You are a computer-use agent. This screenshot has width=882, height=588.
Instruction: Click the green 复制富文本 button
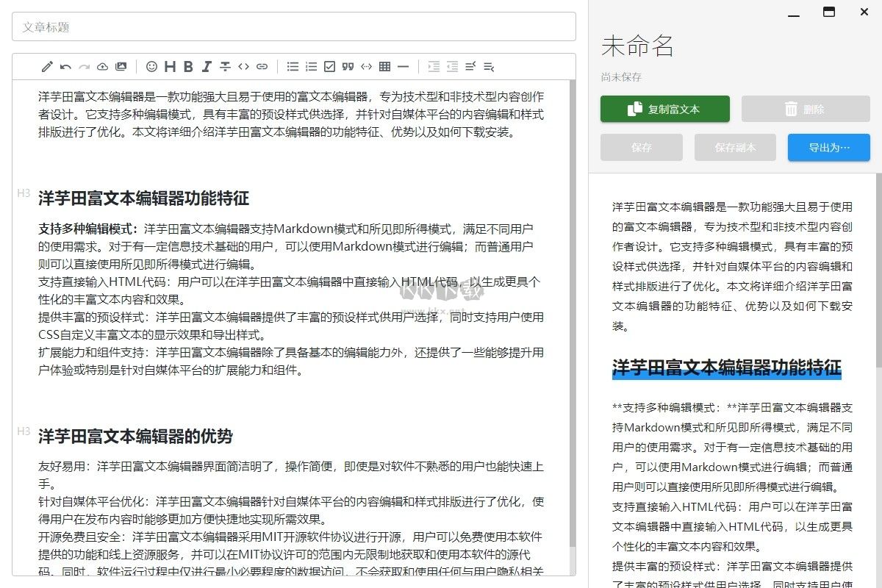pyautogui.click(x=664, y=109)
